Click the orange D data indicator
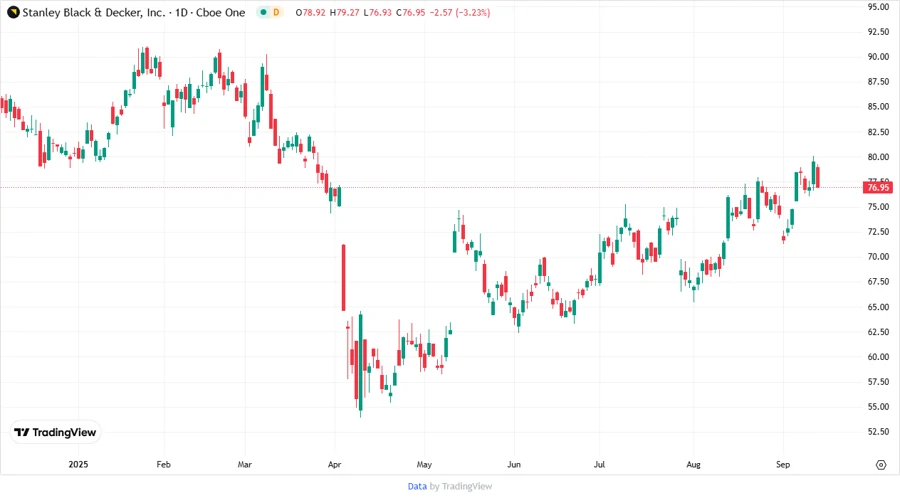This screenshot has width=900, height=498. tap(276, 12)
